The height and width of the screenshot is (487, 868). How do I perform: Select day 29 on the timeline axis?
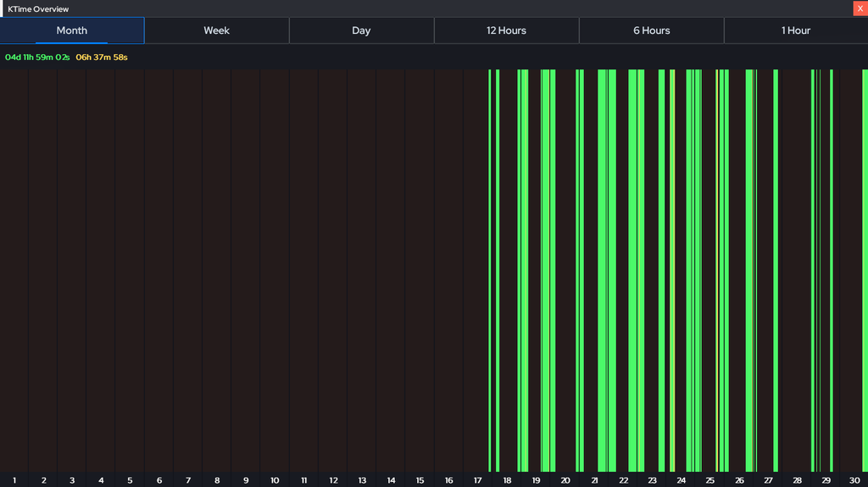826,480
